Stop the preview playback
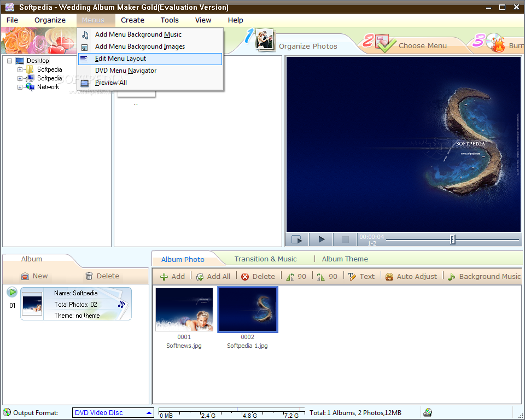 click(345, 239)
